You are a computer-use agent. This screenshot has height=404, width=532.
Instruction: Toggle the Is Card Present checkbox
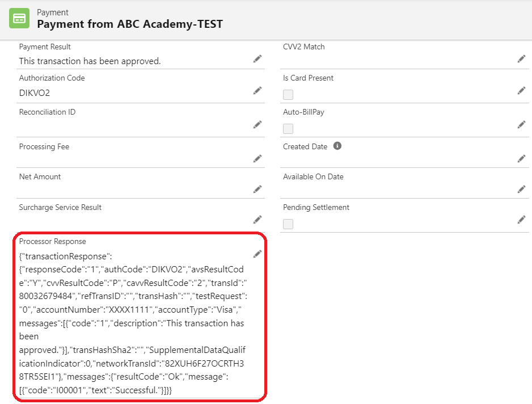click(x=288, y=95)
